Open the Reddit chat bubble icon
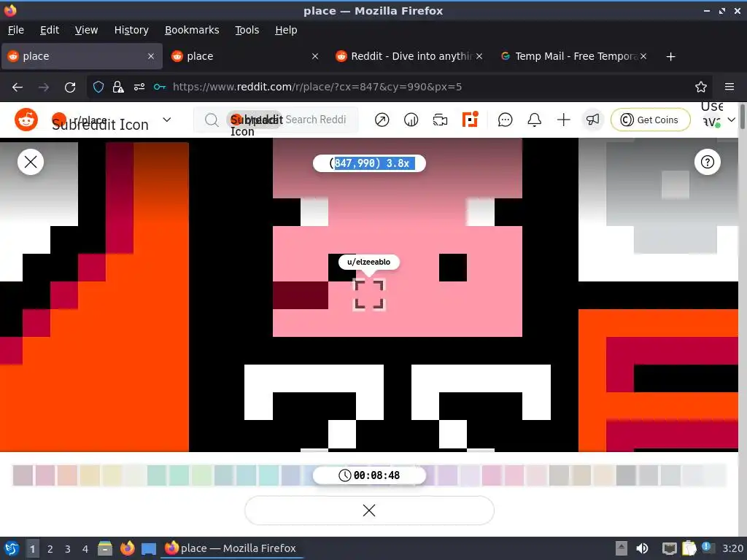This screenshot has height=560, width=747. (505, 120)
